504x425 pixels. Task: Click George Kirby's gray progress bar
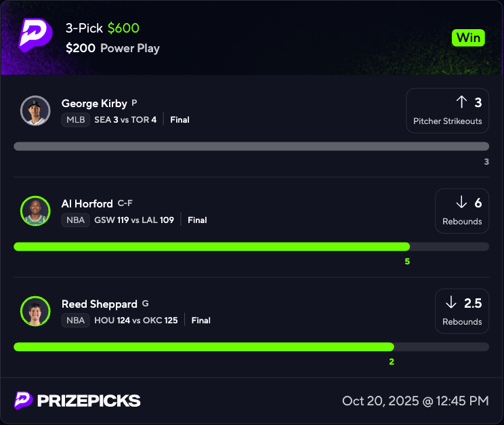[x=251, y=146]
